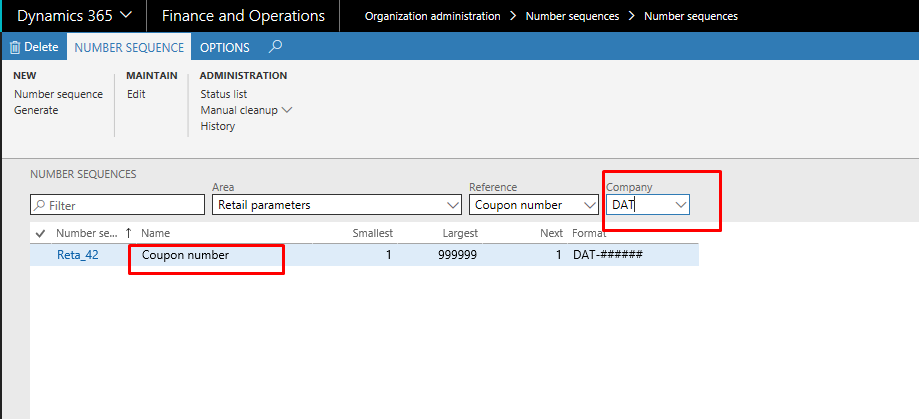919x419 pixels.
Task: Click the Organization administration breadcrumb
Action: [x=433, y=16]
